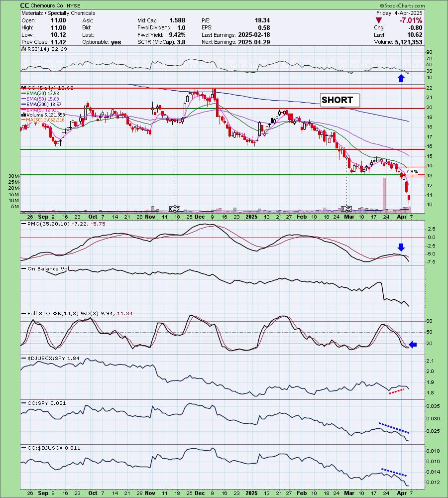Click the EMA(50) 15.08 legend entry

click(40, 99)
